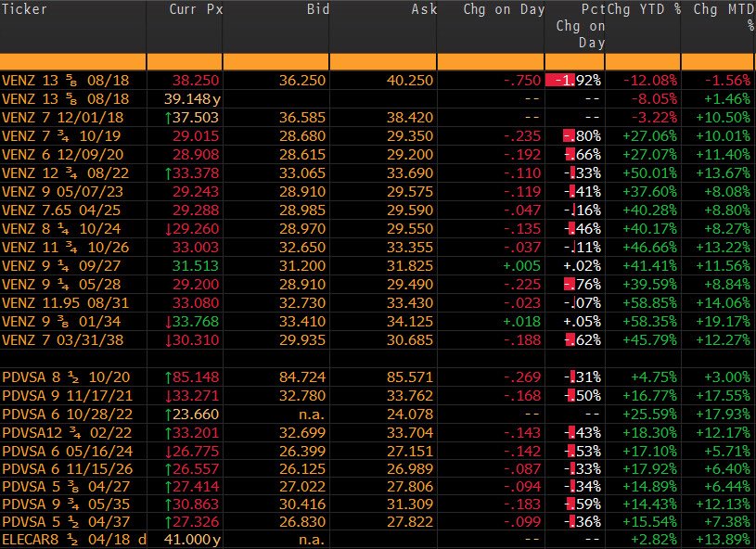Select the PDVSA 9 11/17/21 ticker
The height and width of the screenshot is (549, 756).
coord(67,396)
